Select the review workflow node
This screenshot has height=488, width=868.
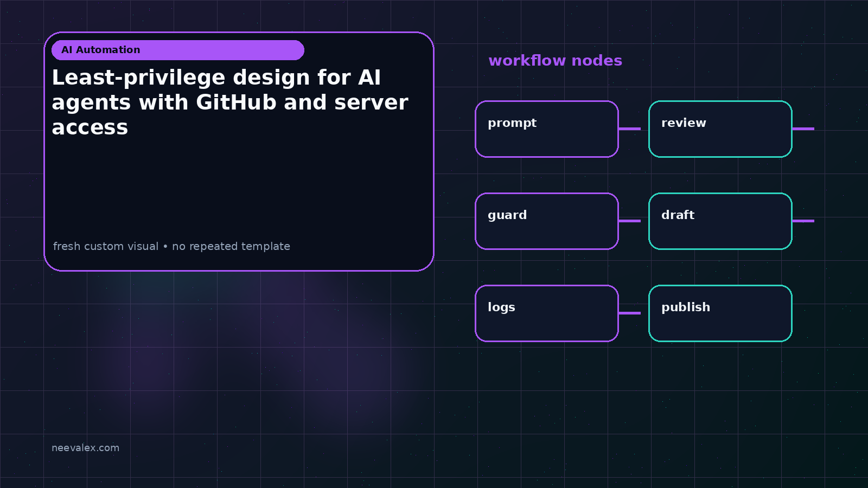[x=720, y=129]
